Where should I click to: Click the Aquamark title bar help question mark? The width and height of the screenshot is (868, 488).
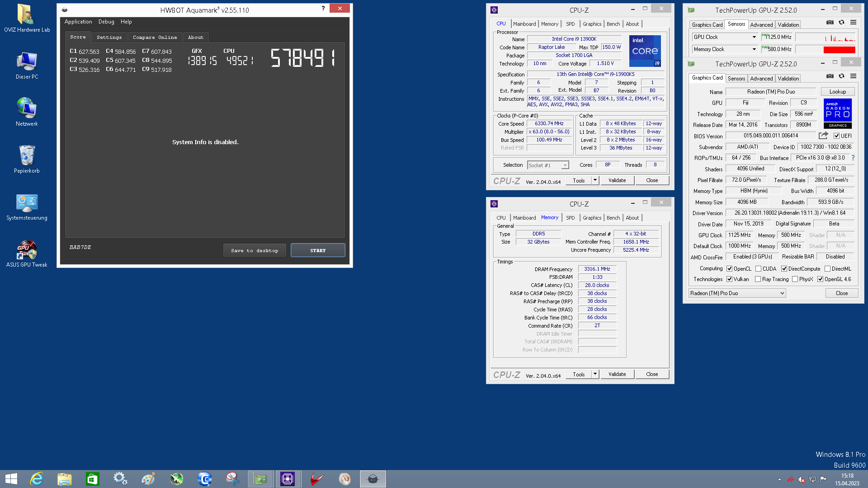(x=323, y=8)
